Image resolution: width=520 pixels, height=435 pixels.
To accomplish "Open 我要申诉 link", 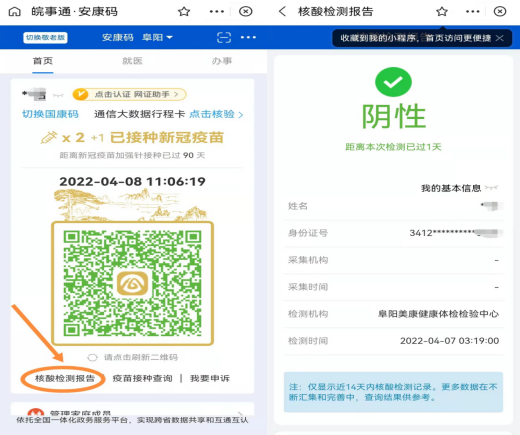I will coord(210,378).
